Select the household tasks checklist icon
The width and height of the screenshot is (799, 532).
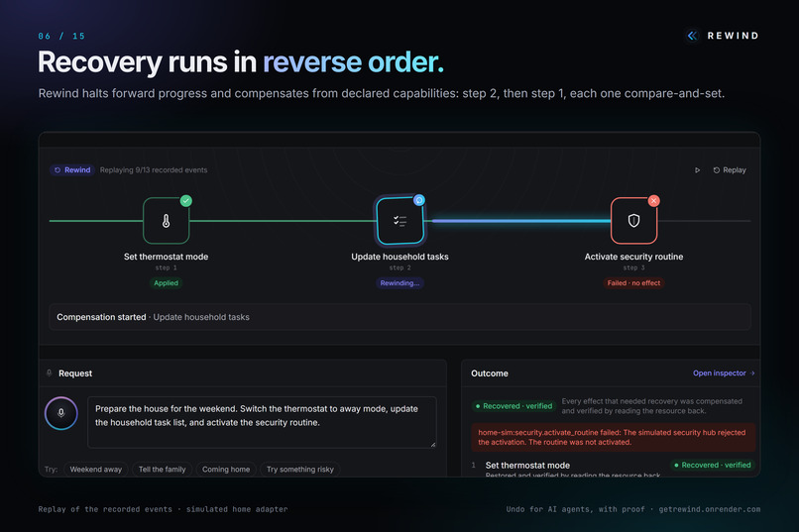point(400,221)
